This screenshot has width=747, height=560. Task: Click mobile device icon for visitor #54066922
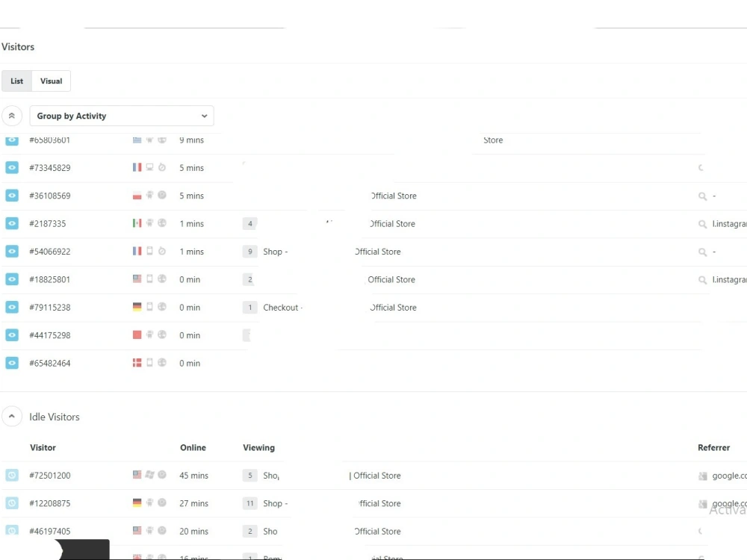149,251
